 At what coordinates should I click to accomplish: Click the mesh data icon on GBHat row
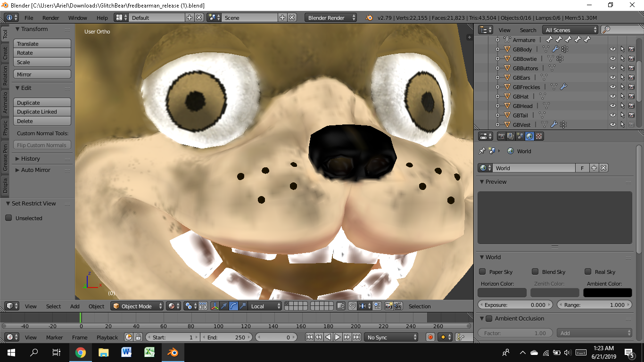543,97
